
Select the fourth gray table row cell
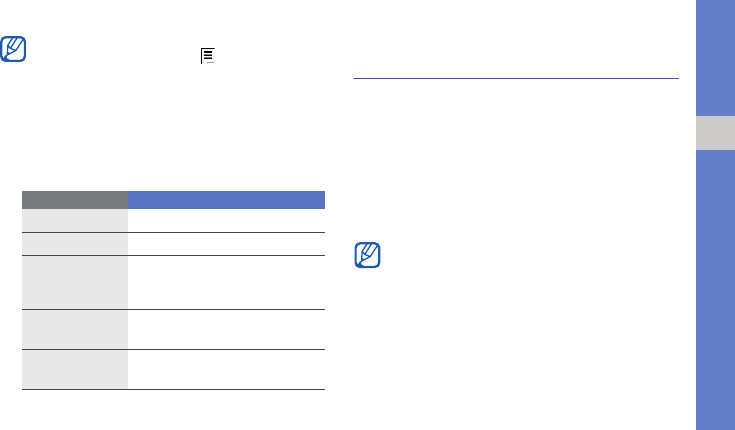pyautogui.click(x=75, y=329)
